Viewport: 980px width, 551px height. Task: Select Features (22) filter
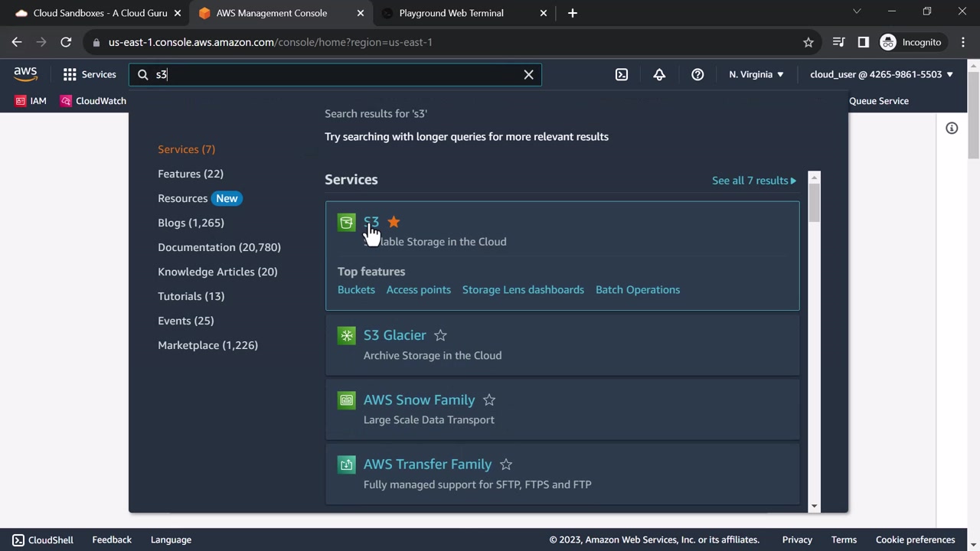point(191,174)
